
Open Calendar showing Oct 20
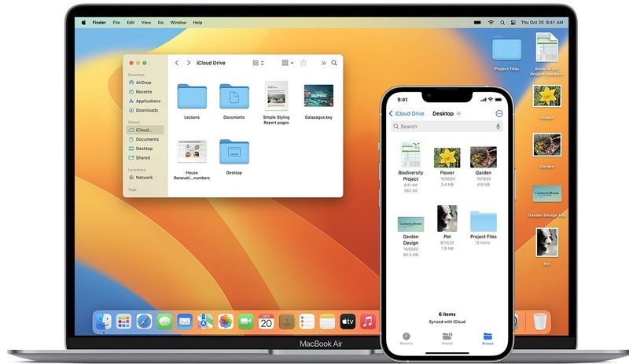point(267,322)
